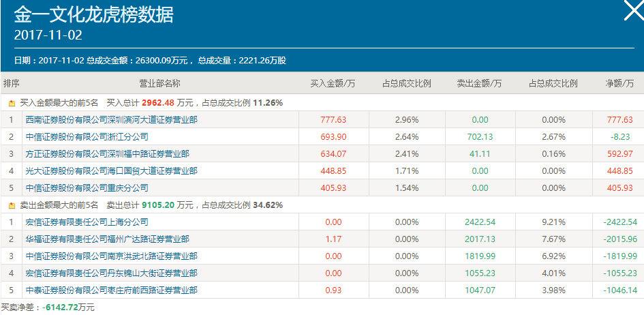Click the icon beside 卖出金额最大的前5名
This screenshot has height=315, width=644.
point(12,205)
